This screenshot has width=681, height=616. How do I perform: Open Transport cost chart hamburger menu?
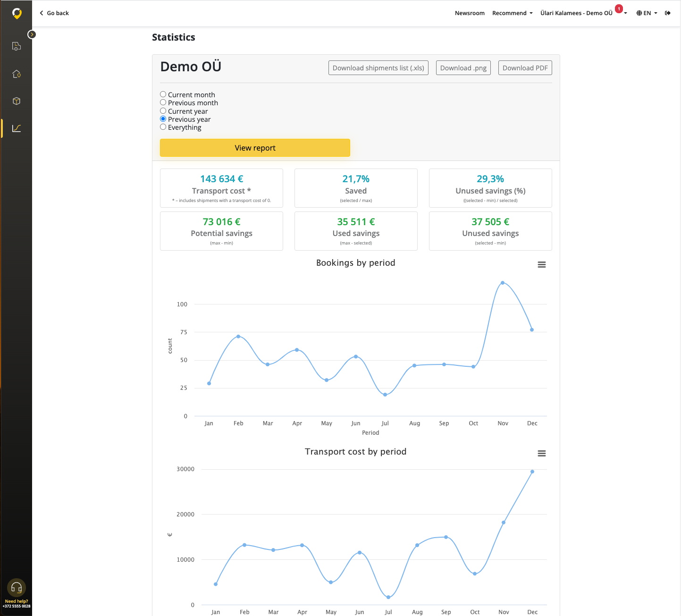(542, 454)
